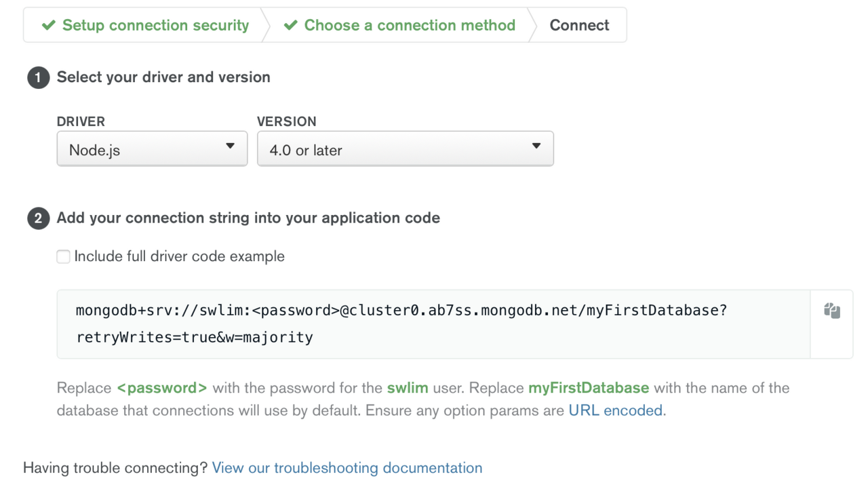868x489 pixels.
Task: Click the Include full driver code example label
Action: (180, 256)
